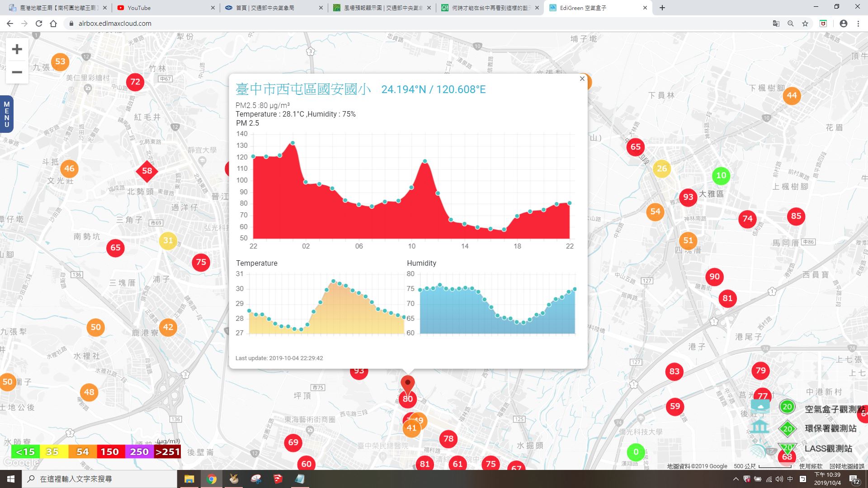Open the blue MENU side tab
This screenshot has width=868, height=488.
(6, 114)
